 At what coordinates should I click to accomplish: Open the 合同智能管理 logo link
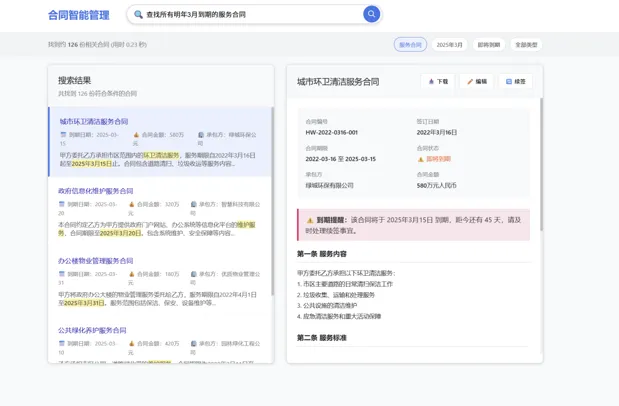[x=79, y=15]
